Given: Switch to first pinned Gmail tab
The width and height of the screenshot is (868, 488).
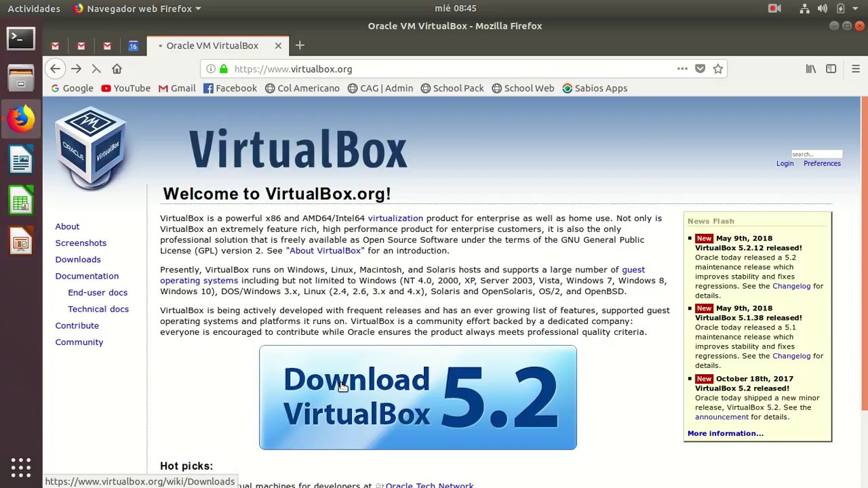Looking at the screenshot, I should click(x=56, y=45).
